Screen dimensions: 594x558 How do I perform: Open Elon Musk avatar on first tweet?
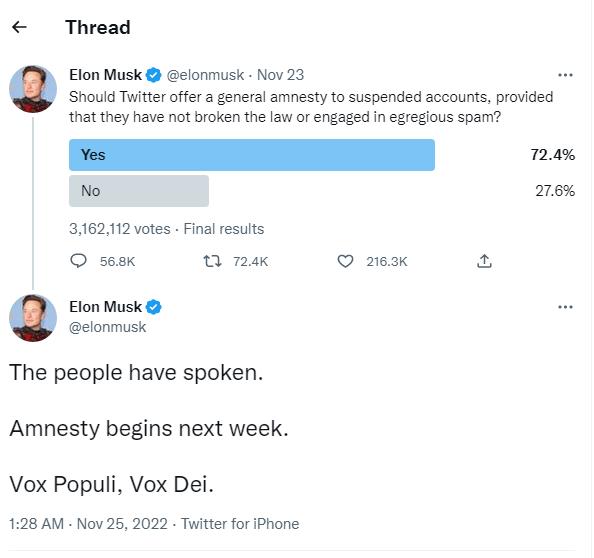[x=33, y=89]
